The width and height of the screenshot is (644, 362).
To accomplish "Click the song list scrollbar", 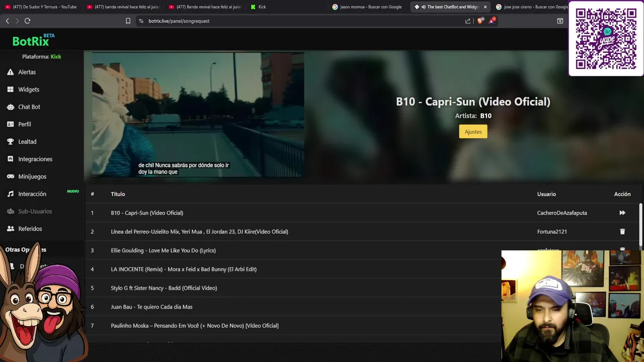I will click(x=640, y=224).
